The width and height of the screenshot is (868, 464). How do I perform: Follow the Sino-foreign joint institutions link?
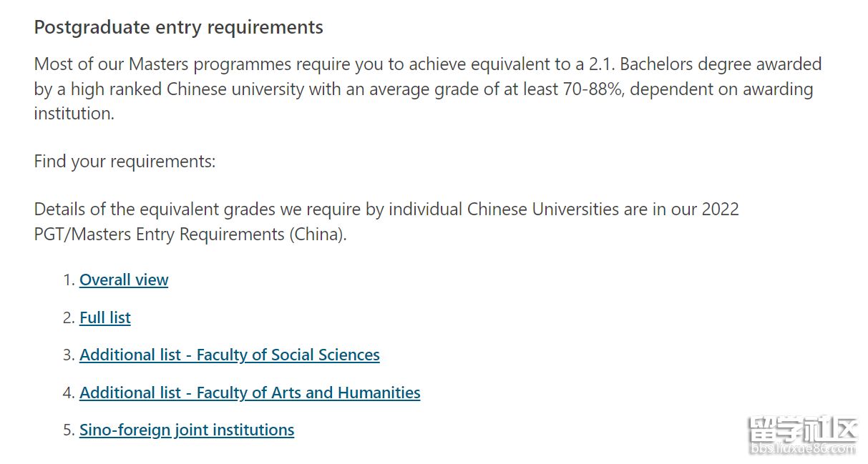tap(187, 430)
